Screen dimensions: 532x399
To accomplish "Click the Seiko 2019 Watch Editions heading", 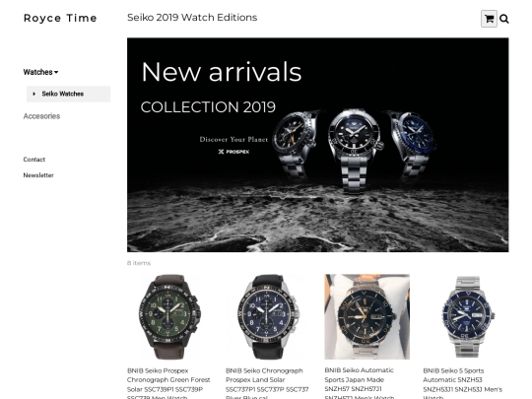I will coord(192,18).
